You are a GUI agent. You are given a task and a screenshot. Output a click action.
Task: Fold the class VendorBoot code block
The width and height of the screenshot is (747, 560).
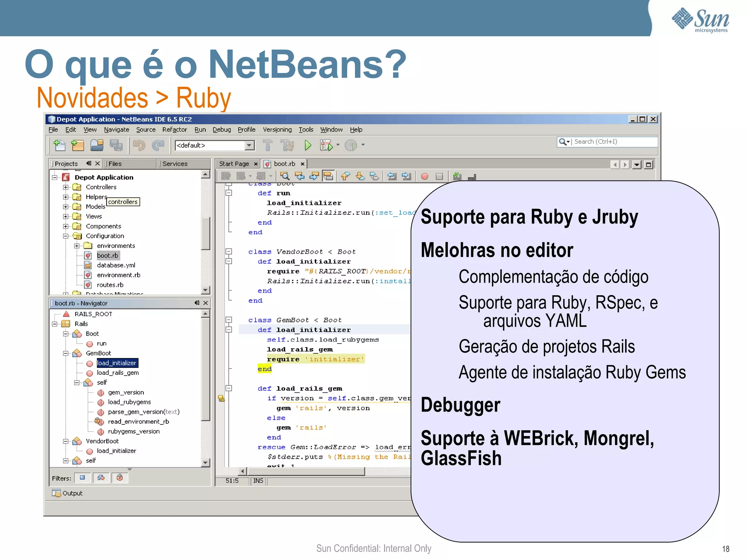click(229, 252)
